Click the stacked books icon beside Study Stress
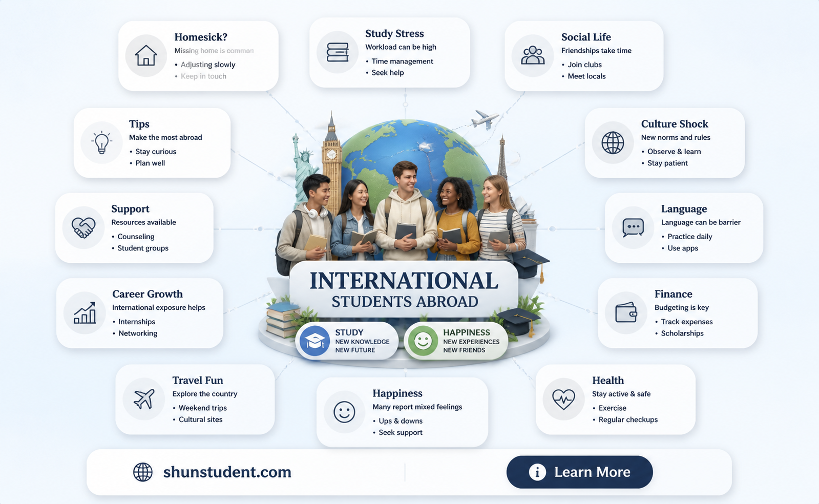The image size is (819, 504). tap(338, 52)
